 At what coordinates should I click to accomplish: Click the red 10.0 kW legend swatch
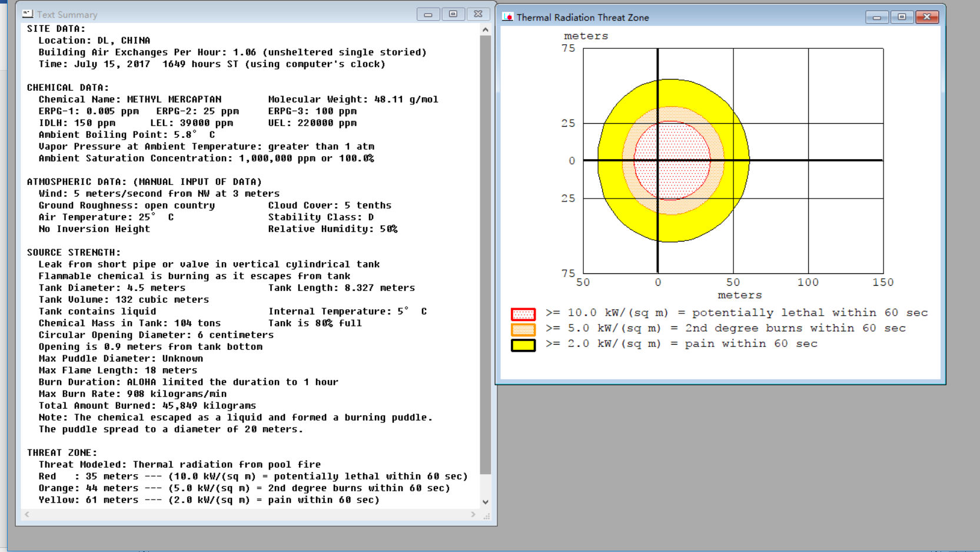pyautogui.click(x=523, y=314)
